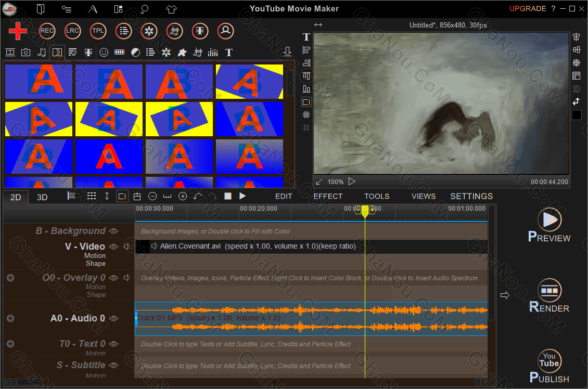The height and width of the screenshot is (389, 588).
Task: Click the grid dots icon left of preview
Action: [306, 115]
